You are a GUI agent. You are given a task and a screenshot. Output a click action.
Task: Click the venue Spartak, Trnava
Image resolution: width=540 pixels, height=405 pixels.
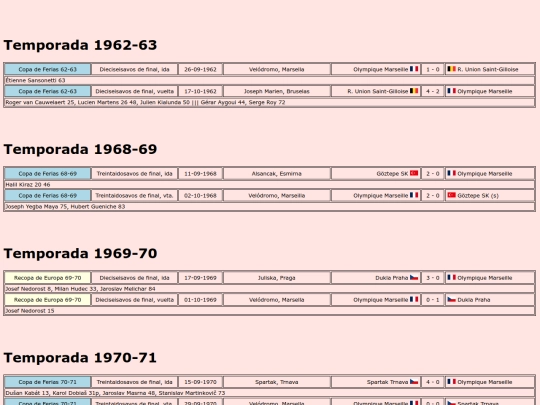coord(277,382)
